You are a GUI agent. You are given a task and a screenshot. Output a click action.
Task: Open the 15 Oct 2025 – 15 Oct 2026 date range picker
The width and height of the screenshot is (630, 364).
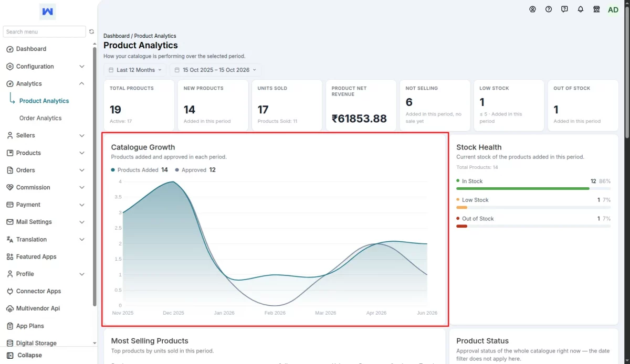point(215,70)
